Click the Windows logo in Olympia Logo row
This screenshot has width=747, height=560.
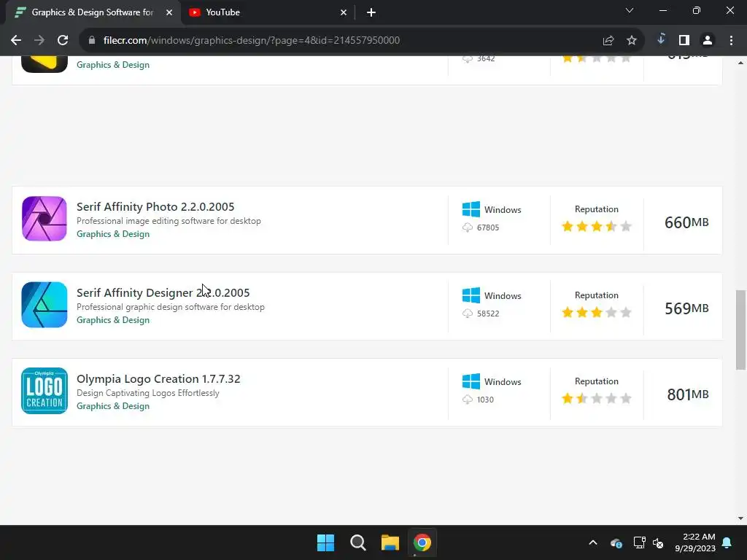[x=471, y=381]
